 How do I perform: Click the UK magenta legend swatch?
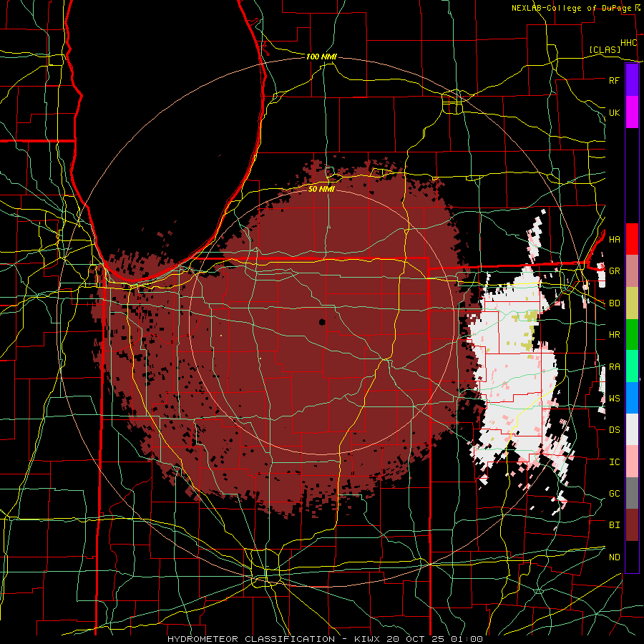[632, 112]
